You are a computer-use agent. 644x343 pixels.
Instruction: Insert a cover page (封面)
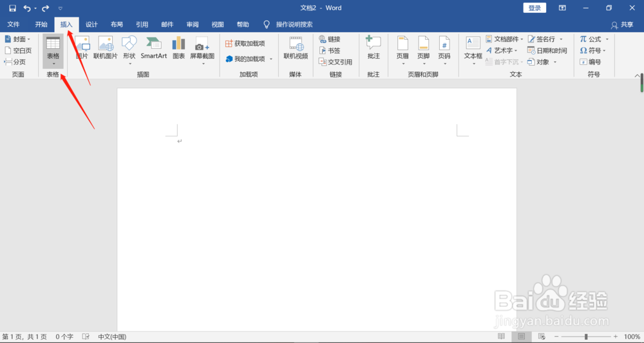click(x=17, y=39)
